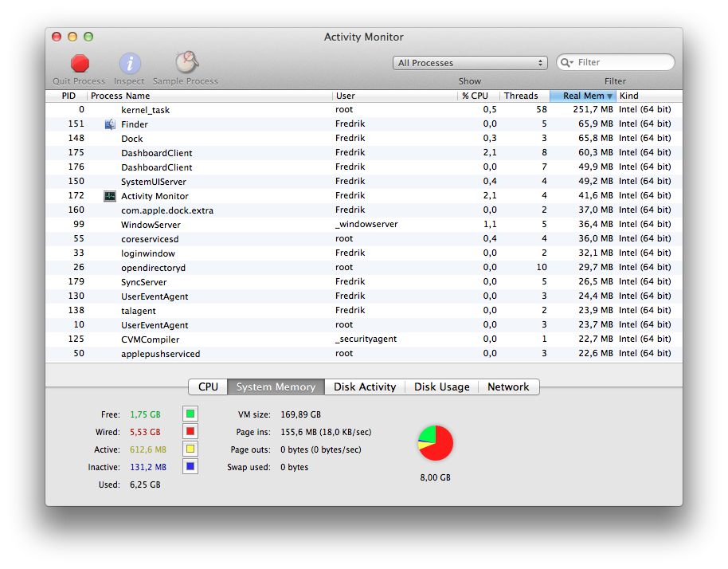The image size is (728, 569).
Task: Select the applepushserviced process
Action: click(364, 354)
